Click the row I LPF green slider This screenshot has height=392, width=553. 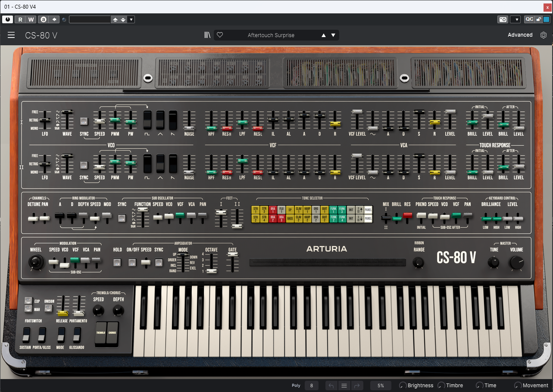click(x=242, y=122)
